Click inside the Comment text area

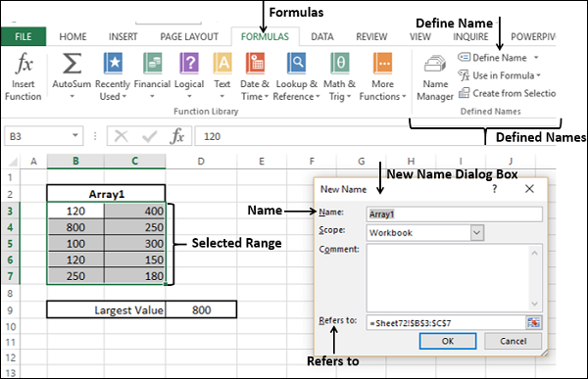pyautogui.click(x=448, y=278)
